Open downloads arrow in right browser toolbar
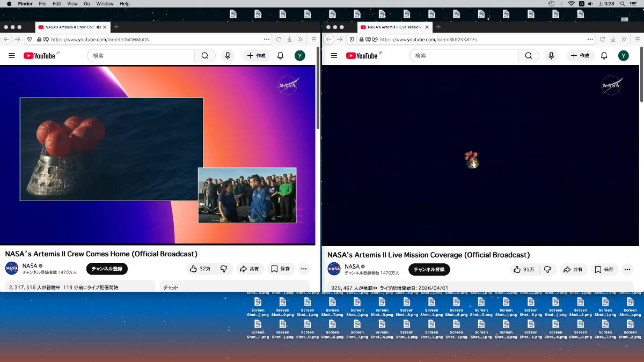 tap(612, 39)
